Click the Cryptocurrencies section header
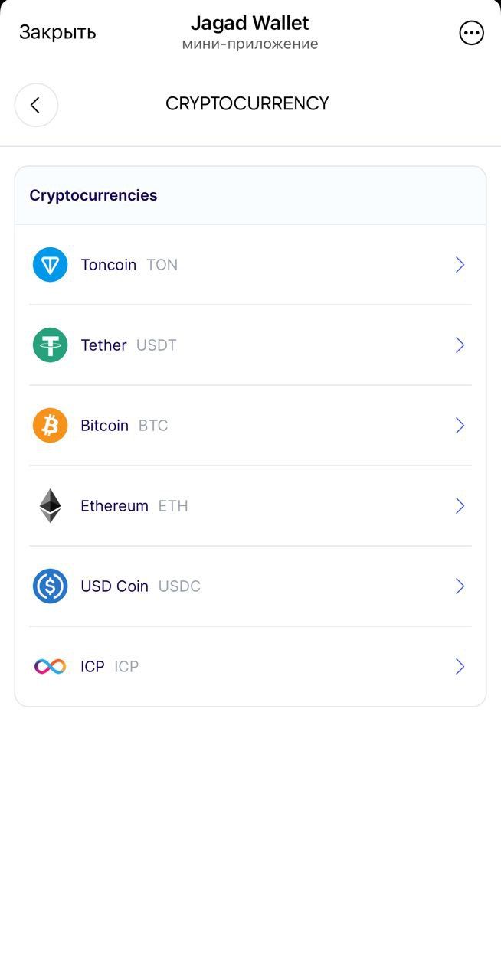 coord(92,194)
